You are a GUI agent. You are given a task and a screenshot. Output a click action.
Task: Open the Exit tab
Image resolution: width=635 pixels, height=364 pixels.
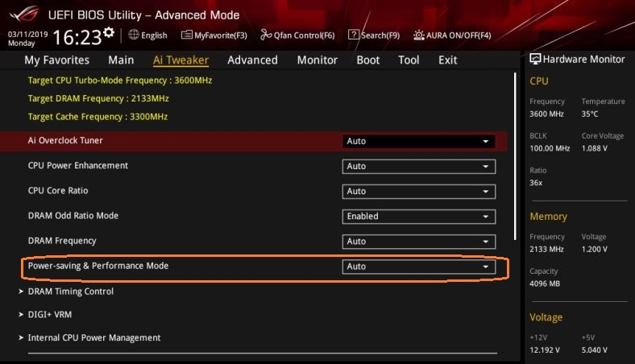click(x=447, y=60)
